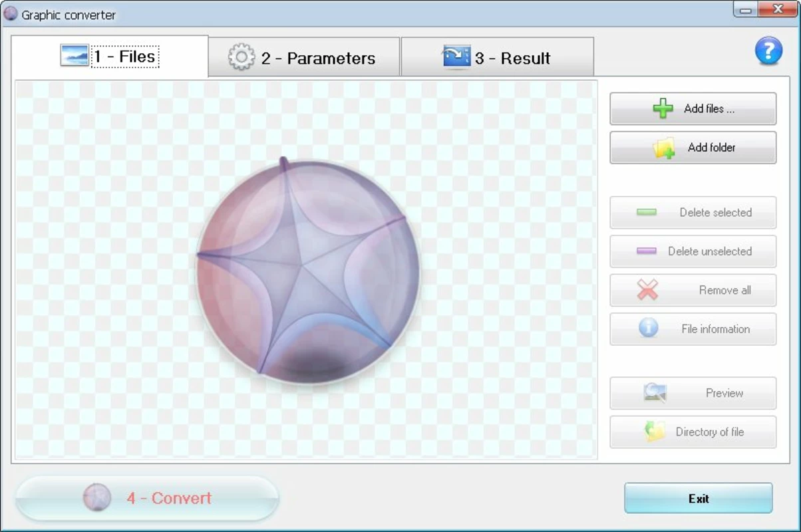Click the Exit button
Screen dimensions: 801x532
click(698, 498)
